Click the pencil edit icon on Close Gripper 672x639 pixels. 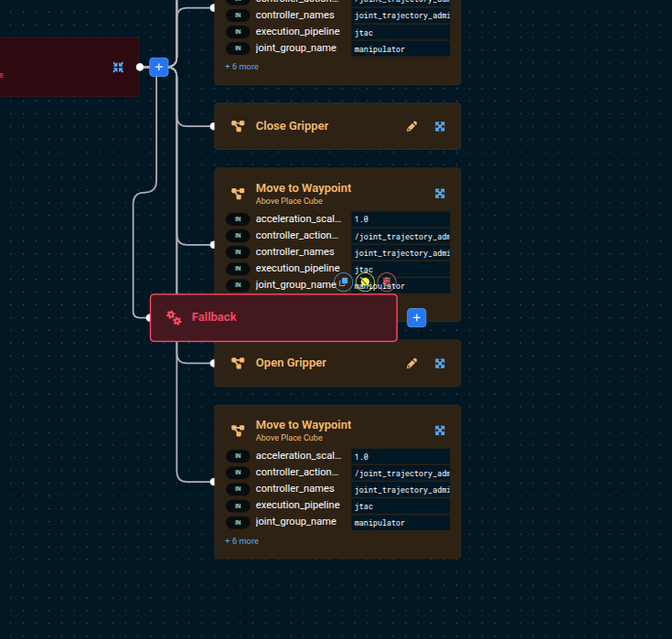click(x=411, y=126)
